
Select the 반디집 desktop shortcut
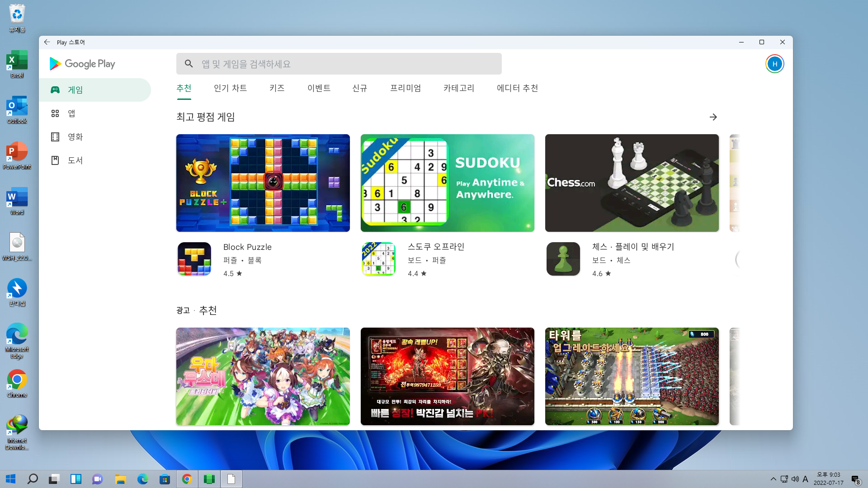(x=17, y=292)
